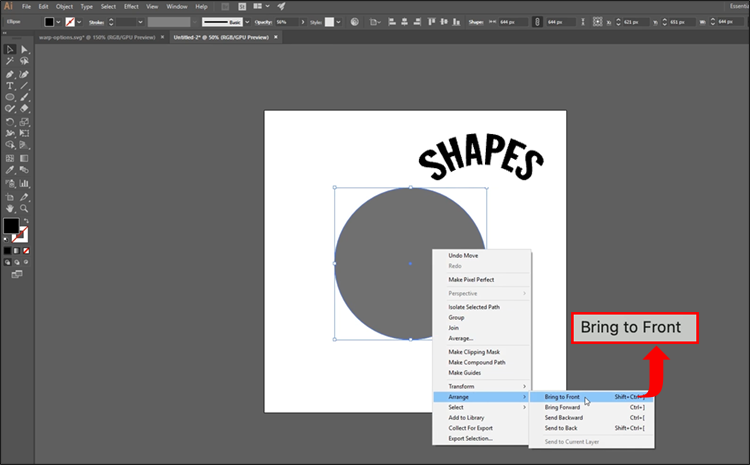Image resolution: width=750 pixels, height=465 pixels.
Task: Select the Selection arrow tool
Action: [9, 49]
